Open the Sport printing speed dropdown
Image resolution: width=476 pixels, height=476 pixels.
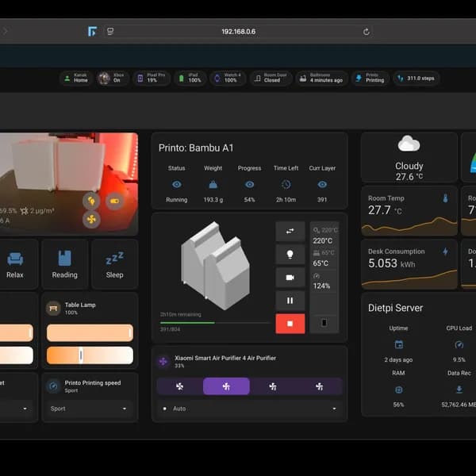click(90, 409)
